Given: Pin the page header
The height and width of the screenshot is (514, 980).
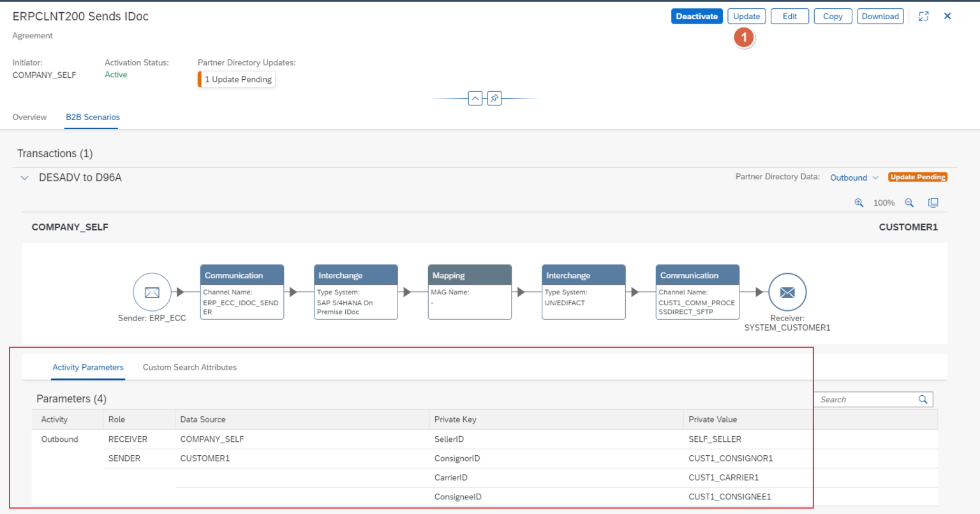Looking at the screenshot, I should pyautogui.click(x=494, y=98).
